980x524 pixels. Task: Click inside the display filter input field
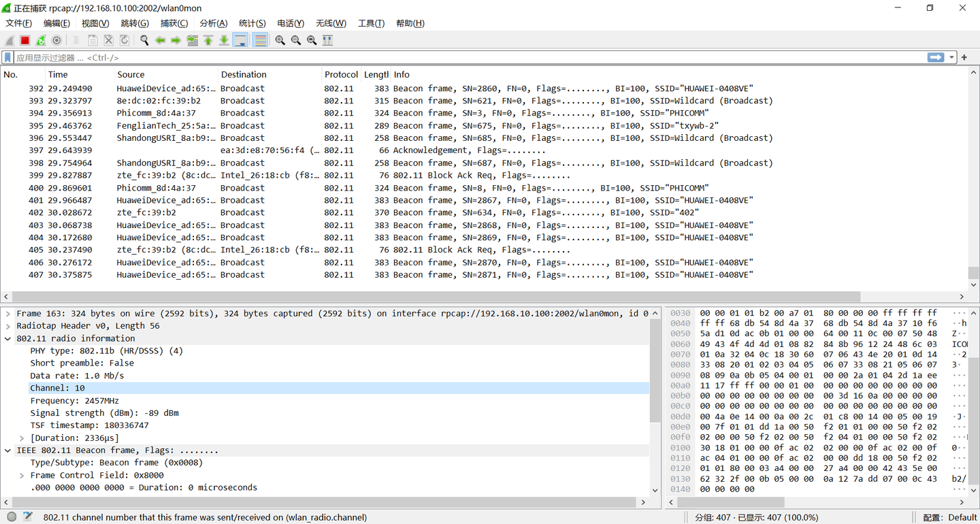tap(470, 58)
